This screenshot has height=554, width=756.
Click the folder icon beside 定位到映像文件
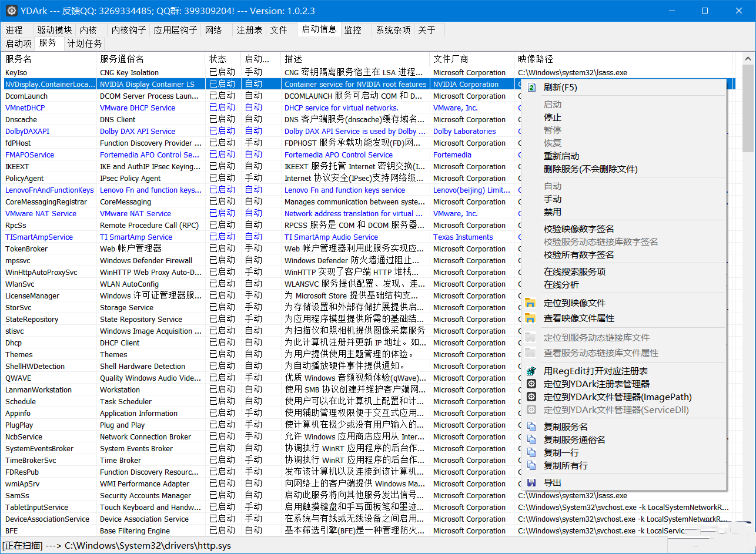(x=531, y=303)
